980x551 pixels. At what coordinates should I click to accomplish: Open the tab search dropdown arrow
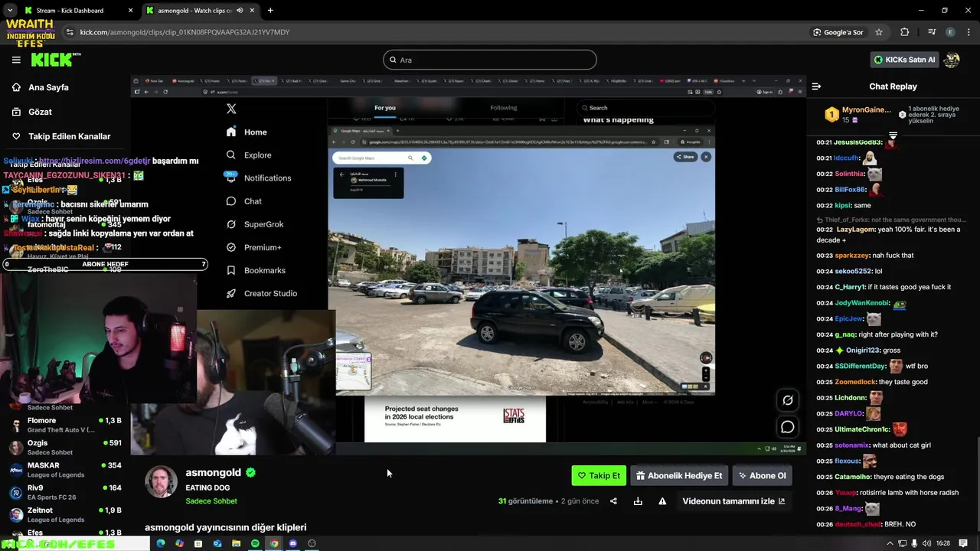[9, 11]
